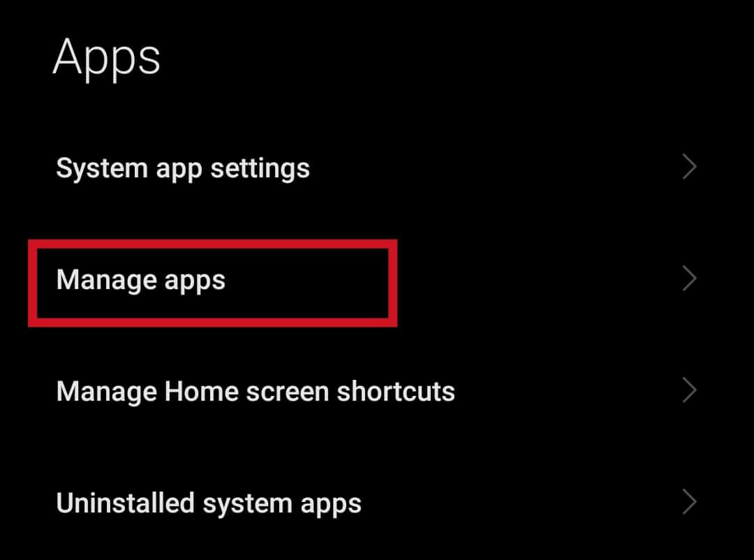Viewport: 754px width, 560px height.
Task: Tap the chevron beside System app settings
Action: click(690, 167)
